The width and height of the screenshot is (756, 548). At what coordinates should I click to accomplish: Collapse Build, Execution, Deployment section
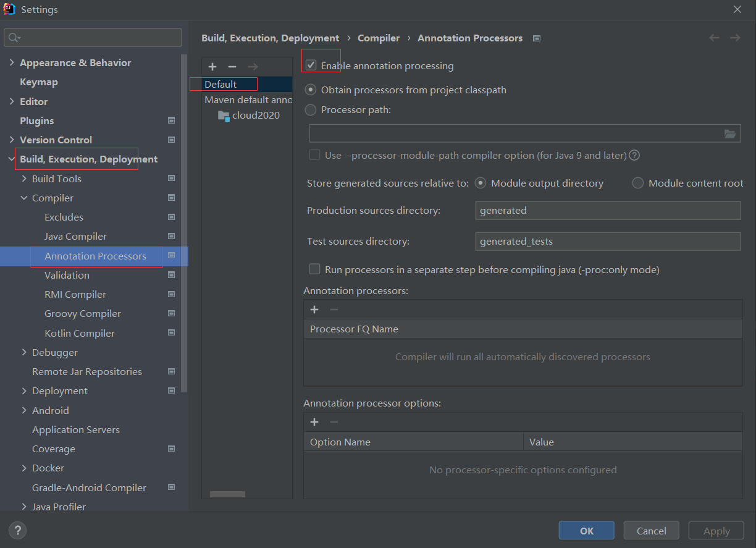point(12,159)
